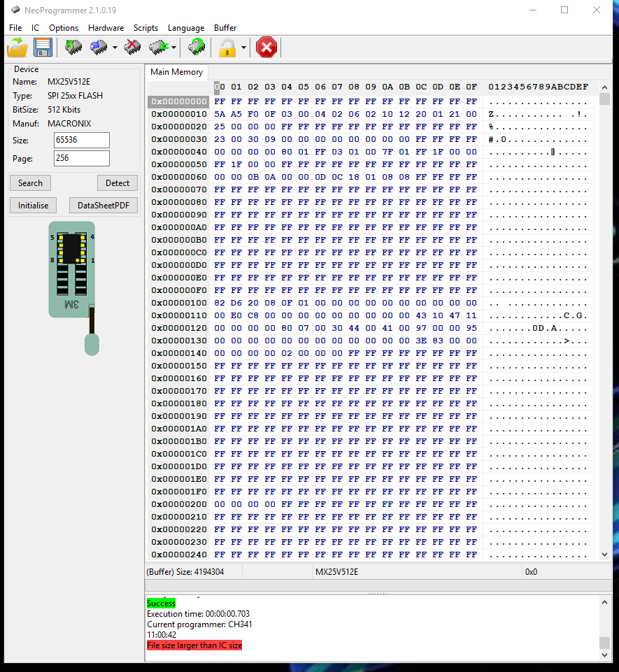Click Execution time log line

coord(198,614)
